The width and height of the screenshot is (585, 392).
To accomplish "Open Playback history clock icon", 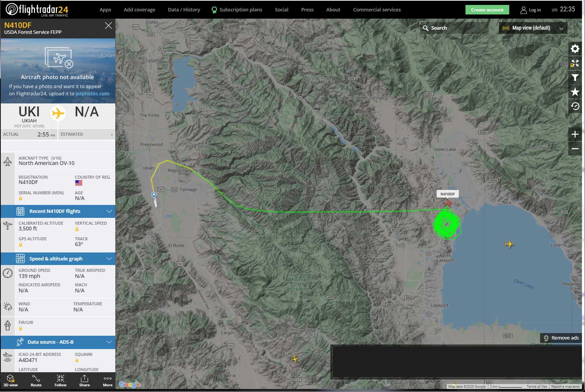I will click(x=575, y=106).
